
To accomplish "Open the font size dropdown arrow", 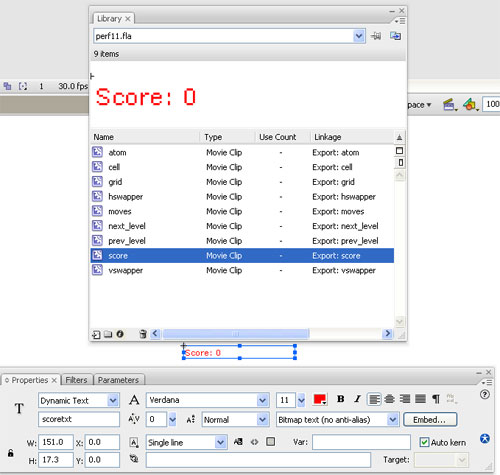I will (301, 400).
